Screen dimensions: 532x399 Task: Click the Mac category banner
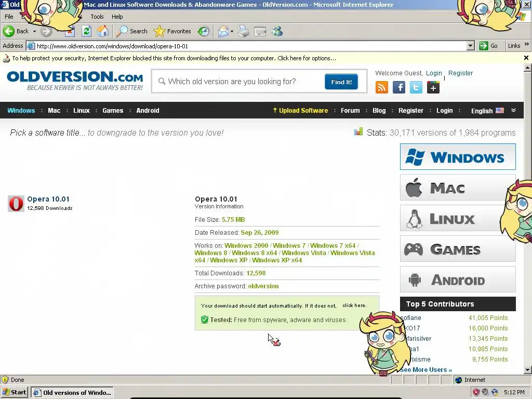458,187
